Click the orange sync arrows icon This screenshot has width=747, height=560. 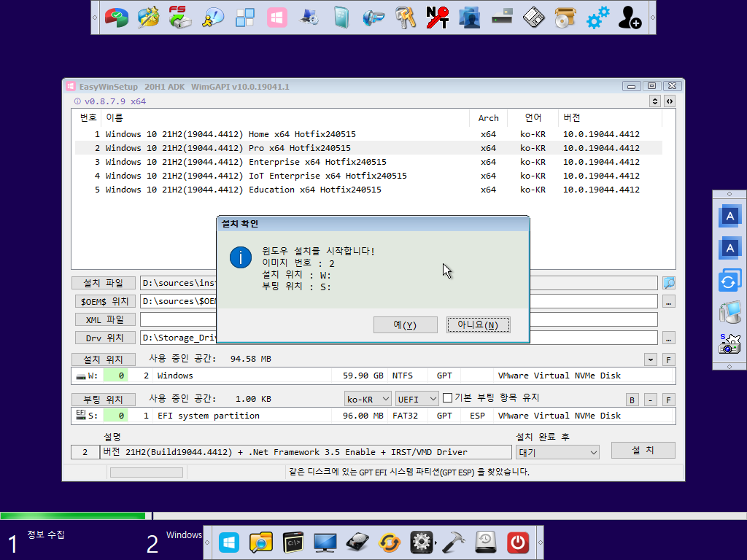point(390,542)
